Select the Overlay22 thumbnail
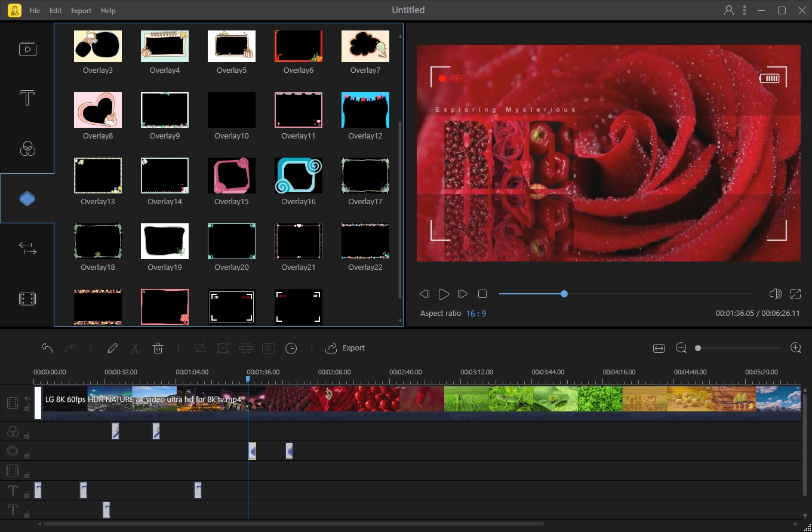The width and height of the screenshot is (812, 532). click(x=365, y=241)
